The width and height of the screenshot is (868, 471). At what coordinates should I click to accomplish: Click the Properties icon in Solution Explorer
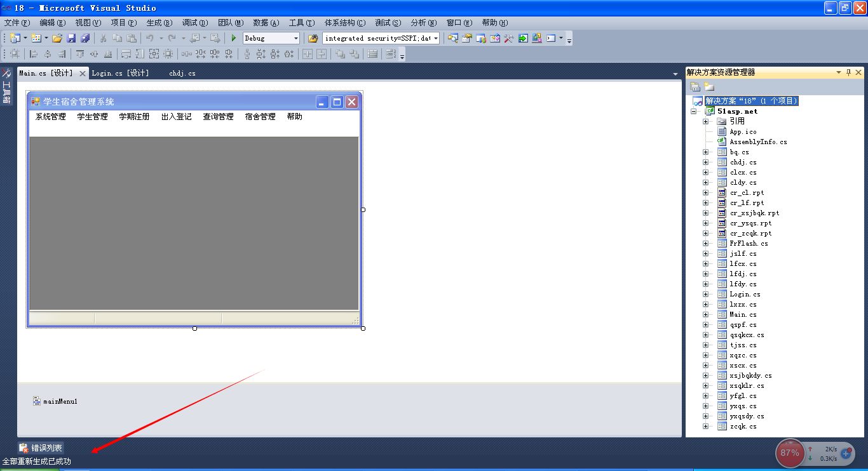[695, 87]
